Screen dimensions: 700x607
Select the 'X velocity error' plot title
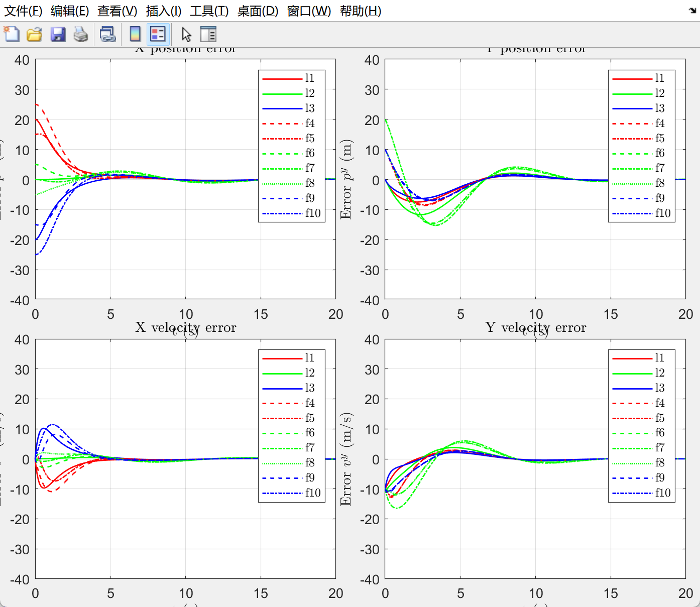(186, 327)
